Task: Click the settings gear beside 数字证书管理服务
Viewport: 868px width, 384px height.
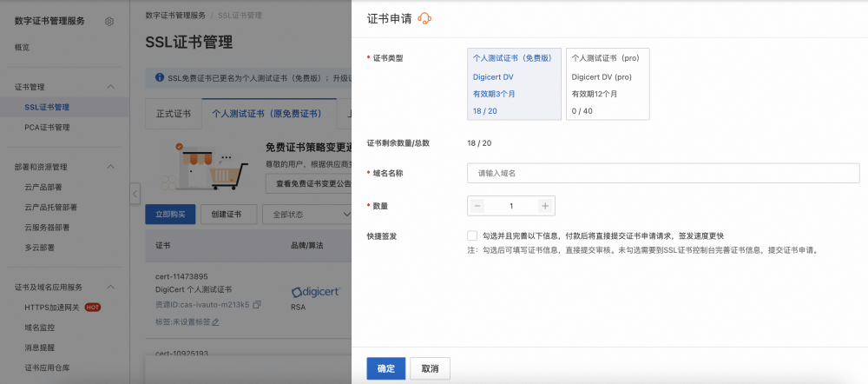Action: [108, 22]
